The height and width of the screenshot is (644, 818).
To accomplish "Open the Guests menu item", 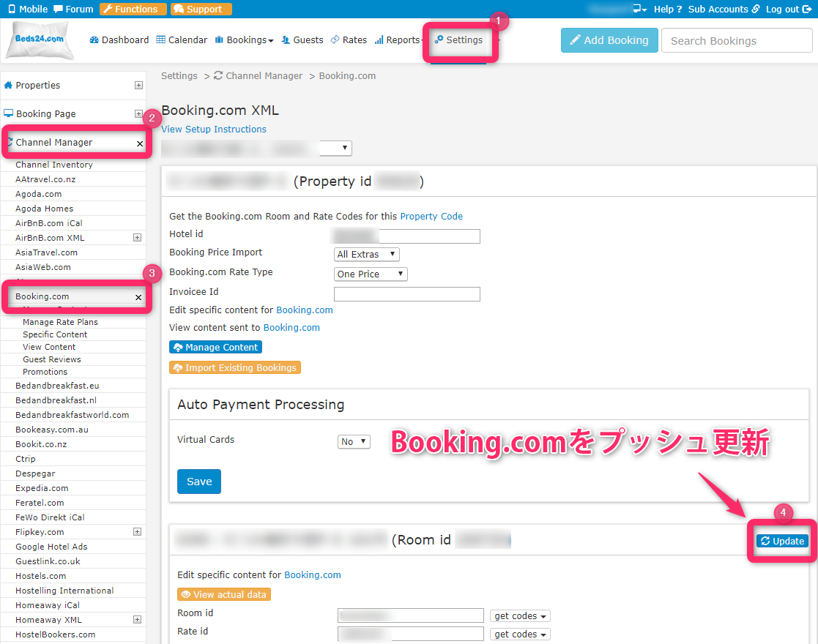I will click(x=302, y=40).
